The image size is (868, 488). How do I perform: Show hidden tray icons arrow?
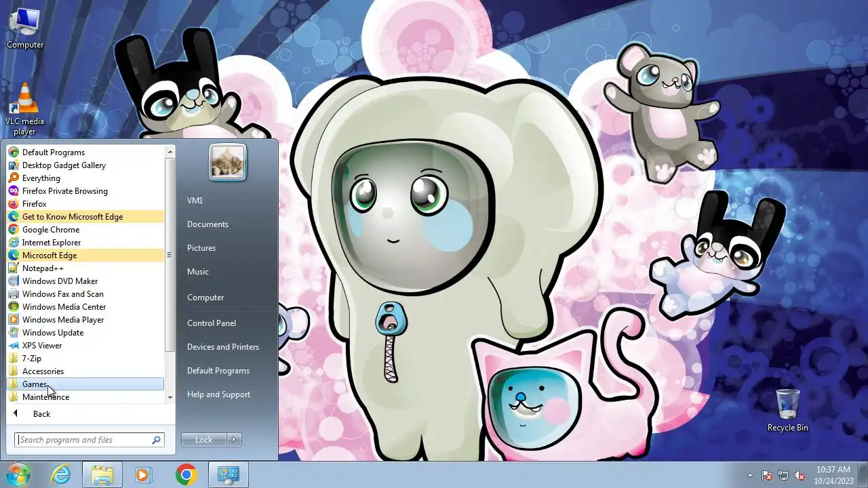750,475
